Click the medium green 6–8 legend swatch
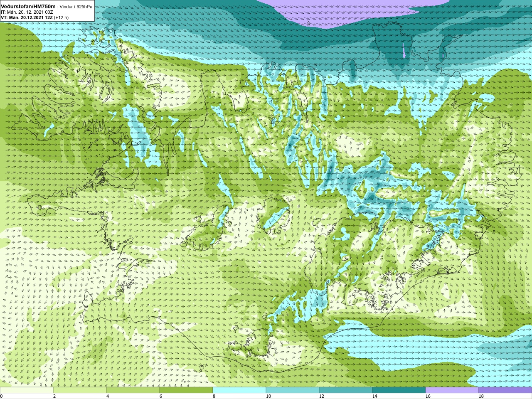Image resolution: width=532 pixels, height=399 pixels. click(186, 390)
